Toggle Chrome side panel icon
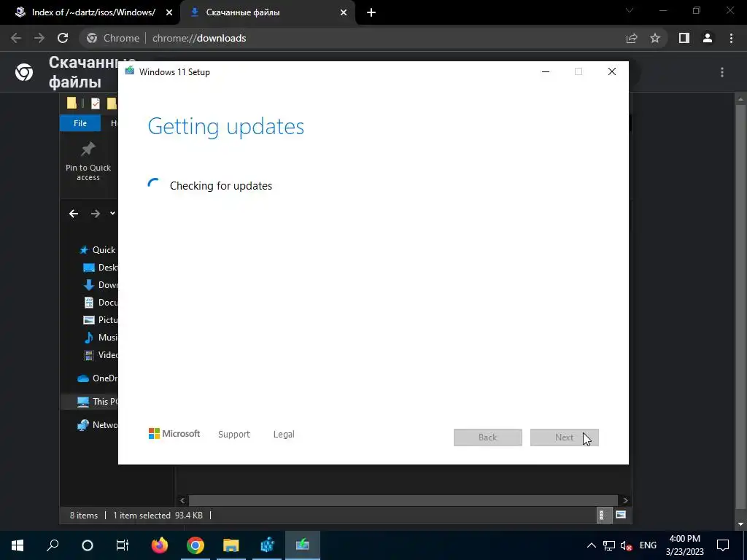Image resolution: width=747 pixels, height=560 pixels. pos(684,38)
